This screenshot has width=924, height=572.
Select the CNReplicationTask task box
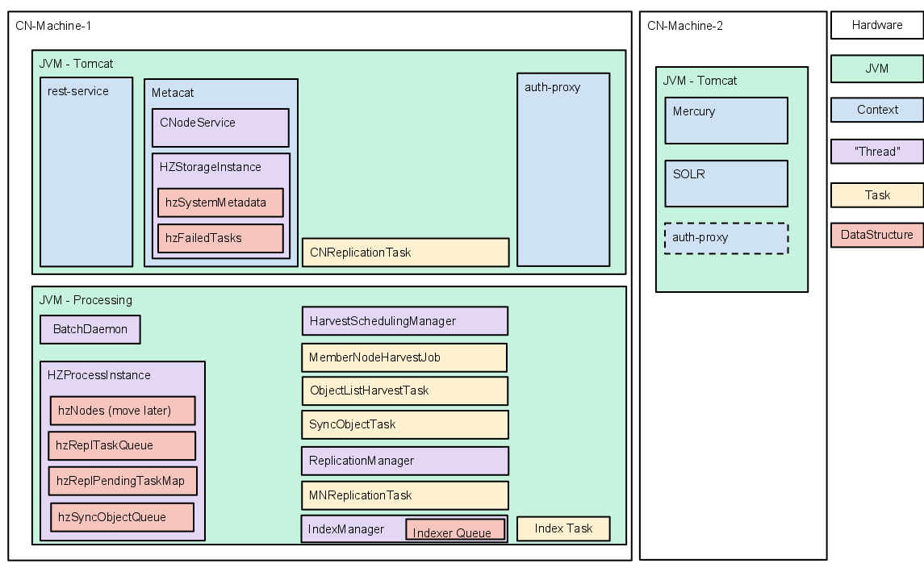(405, 252)
